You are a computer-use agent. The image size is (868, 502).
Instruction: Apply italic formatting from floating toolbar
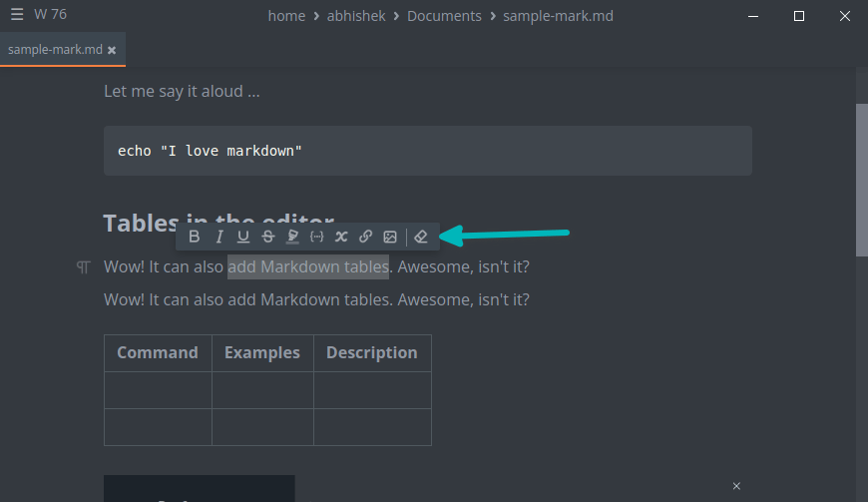coord(218,237)
